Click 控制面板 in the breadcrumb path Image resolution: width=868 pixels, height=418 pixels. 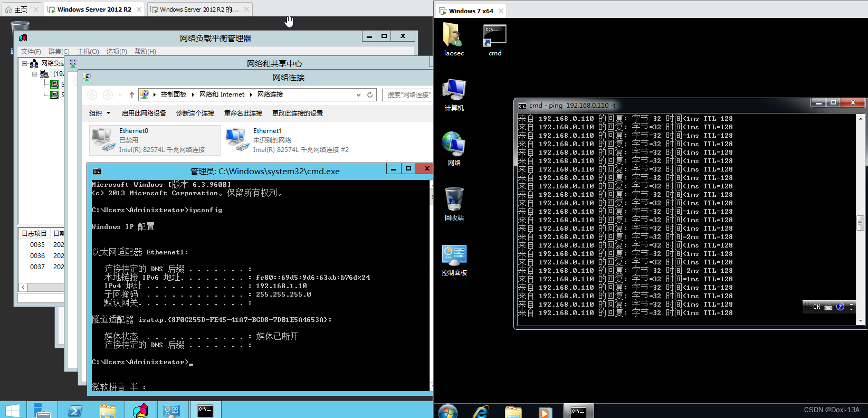click(173, 94)
